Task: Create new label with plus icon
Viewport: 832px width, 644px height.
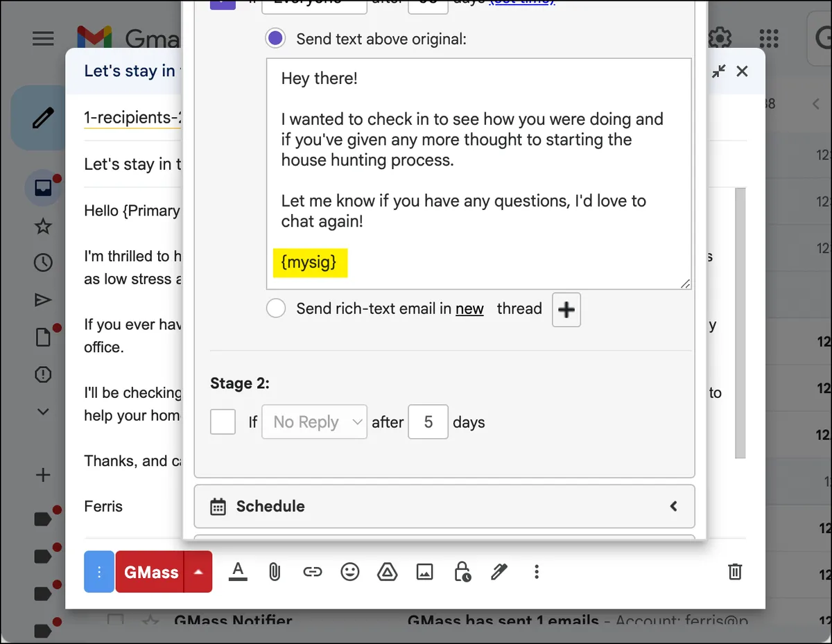Action: 43,475
